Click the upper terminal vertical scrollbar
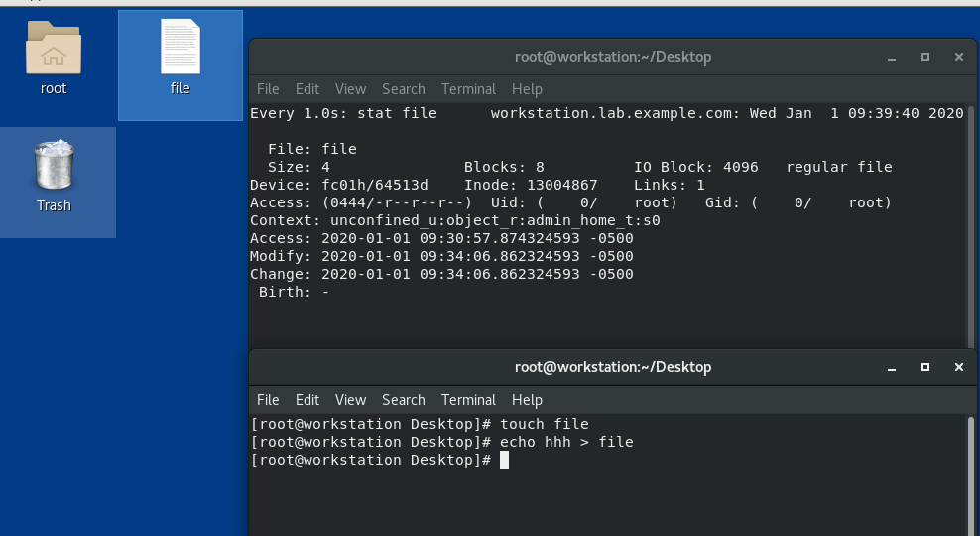This screenshot has width=980, height=536. point(971,225)
